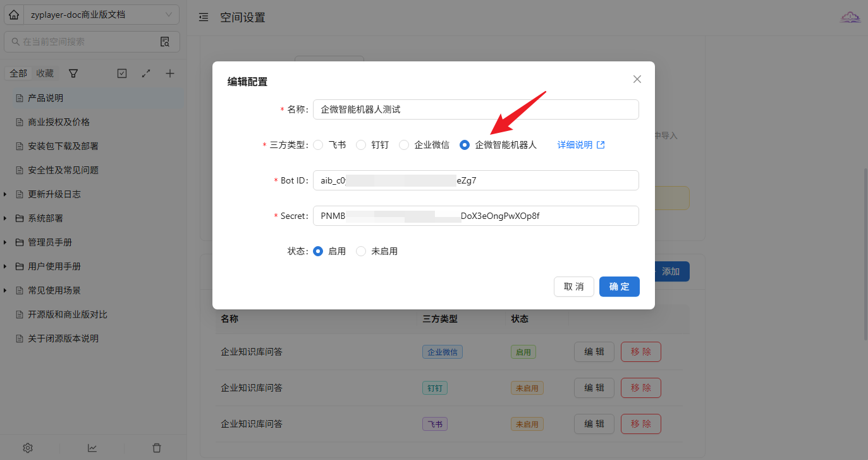Edit the 飞书 row configuration

pos(594,424)
